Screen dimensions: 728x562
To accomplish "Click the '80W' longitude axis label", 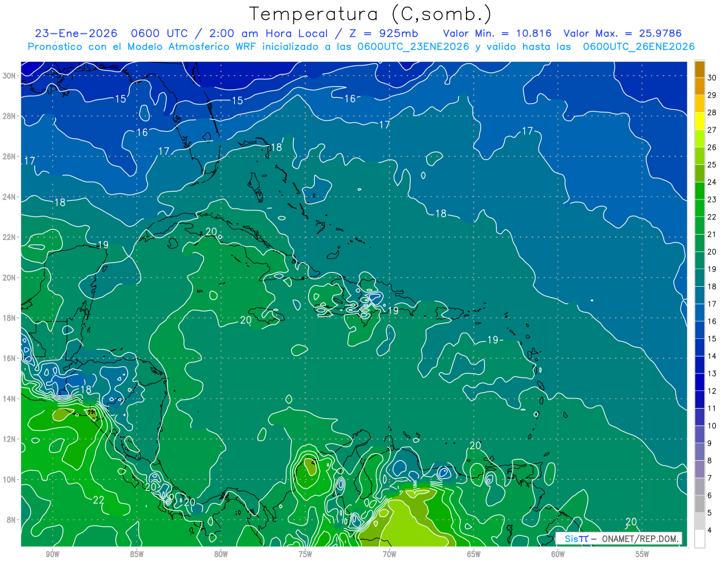I will pos(221,554).
